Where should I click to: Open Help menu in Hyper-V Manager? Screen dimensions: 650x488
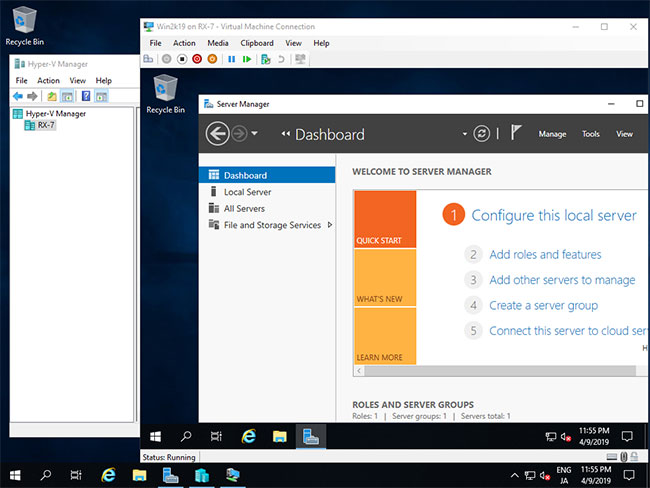click(x=104, y=80)
